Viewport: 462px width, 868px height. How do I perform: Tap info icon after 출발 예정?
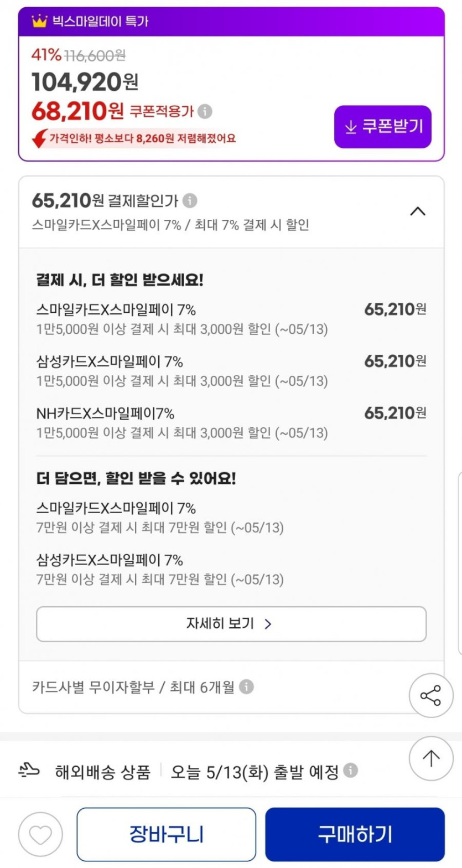tap(350, 771)
